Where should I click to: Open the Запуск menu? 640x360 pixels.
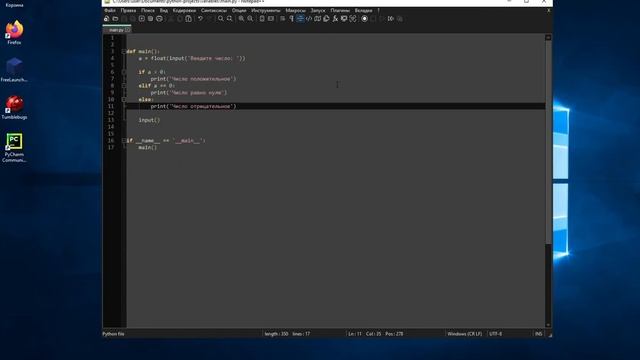[318, 11]
